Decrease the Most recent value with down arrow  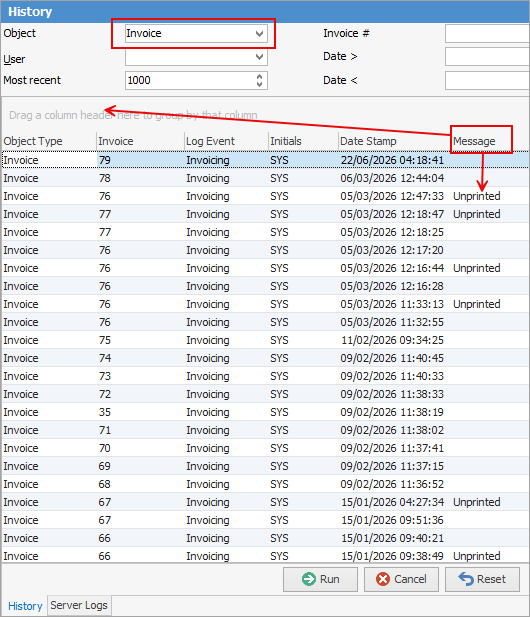click(259, 84)
